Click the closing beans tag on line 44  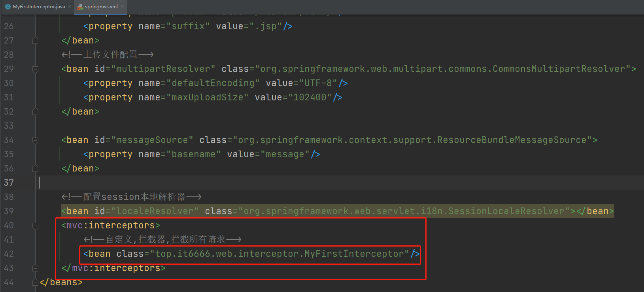tap(61, 282)
